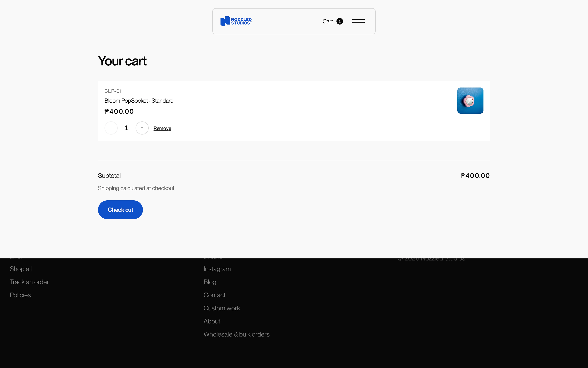Open Custom work footer link
The image size is (588, 368).
coord(222,308)
